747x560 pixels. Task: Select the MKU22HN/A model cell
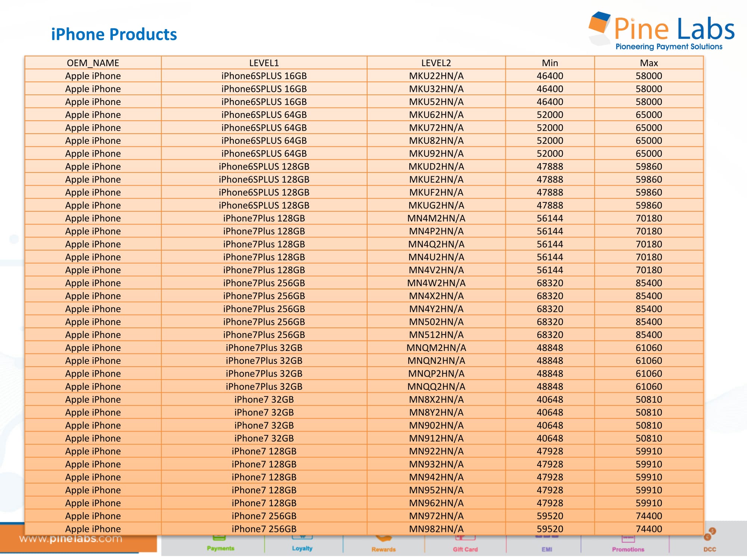pyautogui.click(x=436, y=76)
